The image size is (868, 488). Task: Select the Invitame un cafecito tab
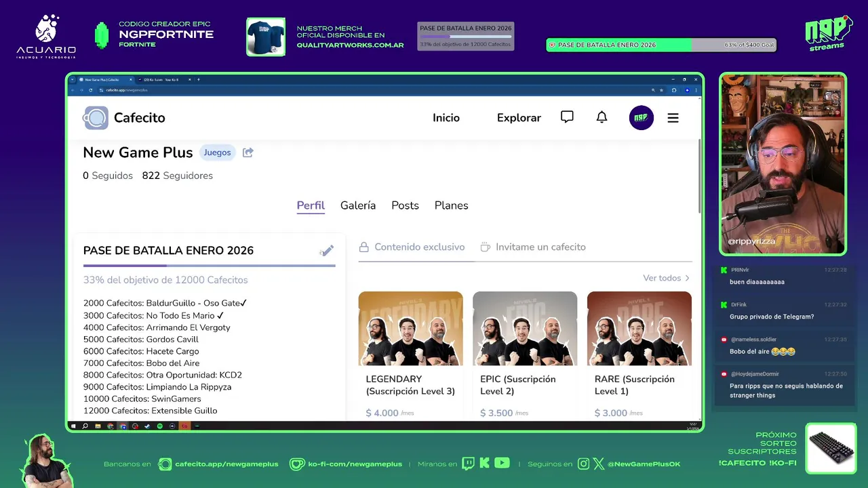pos(533,247)
